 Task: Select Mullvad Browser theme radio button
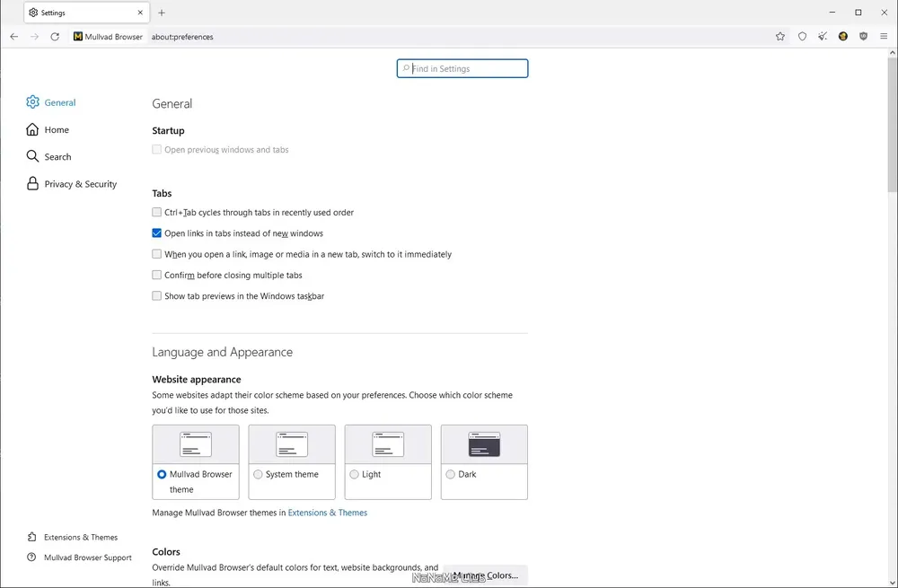[162, 474]
